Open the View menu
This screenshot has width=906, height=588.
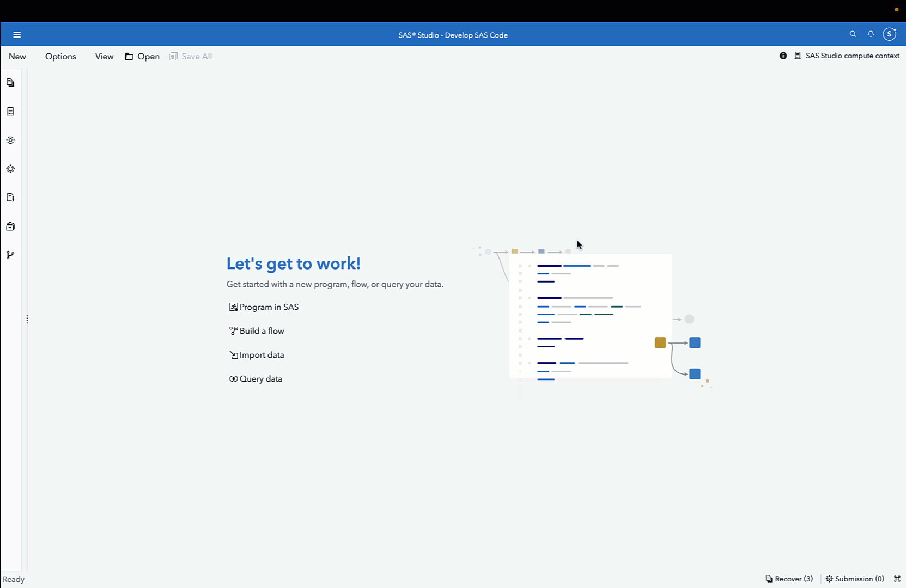click(x=104, y=56)
